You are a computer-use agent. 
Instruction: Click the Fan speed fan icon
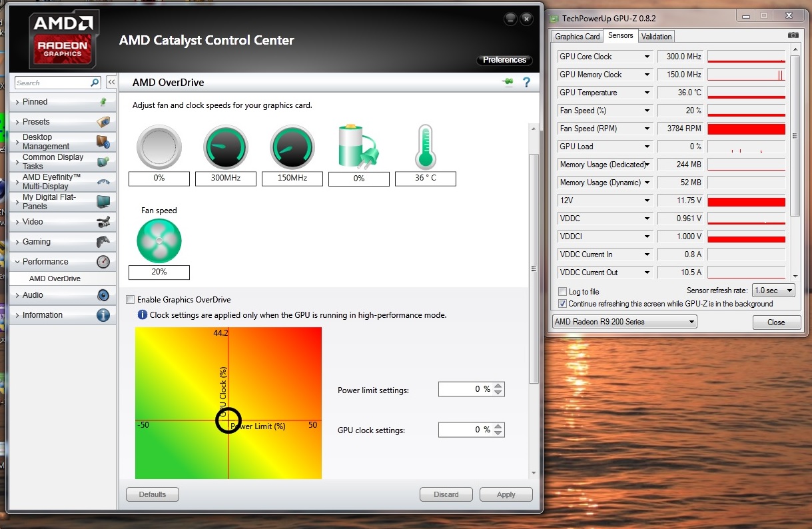pos(159,240)
